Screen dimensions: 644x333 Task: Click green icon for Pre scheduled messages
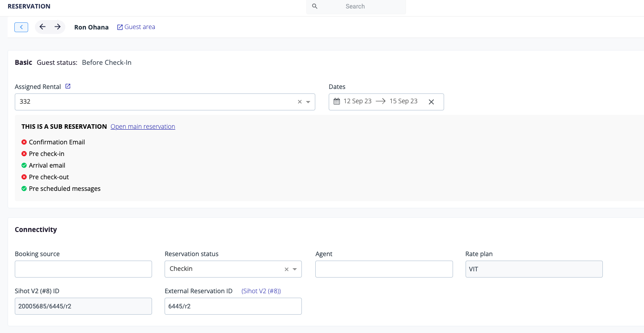(24, 189)
